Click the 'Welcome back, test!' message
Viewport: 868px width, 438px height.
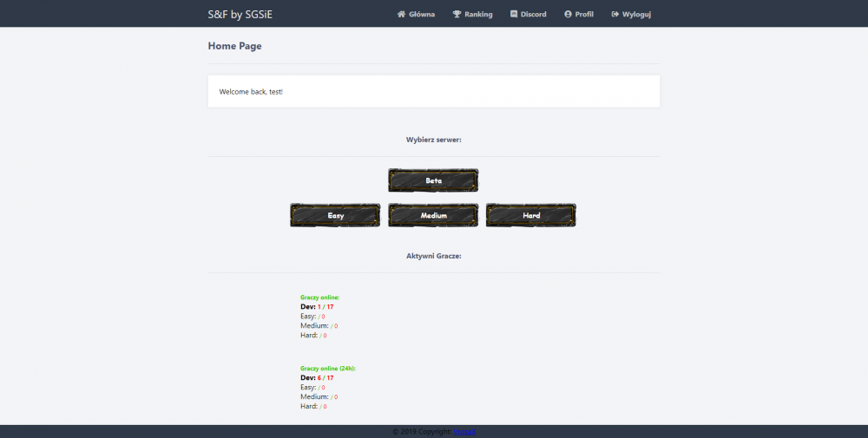coord(251,92)
